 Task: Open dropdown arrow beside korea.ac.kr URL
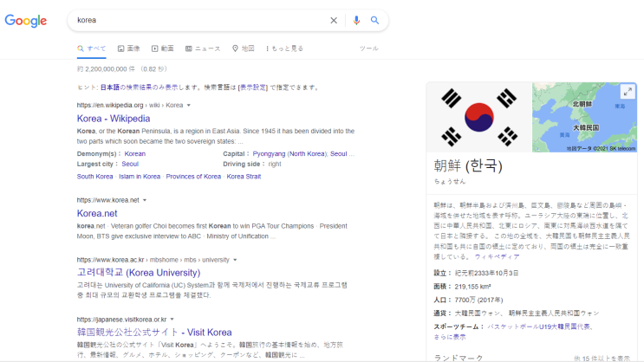[x=235, y=260]
